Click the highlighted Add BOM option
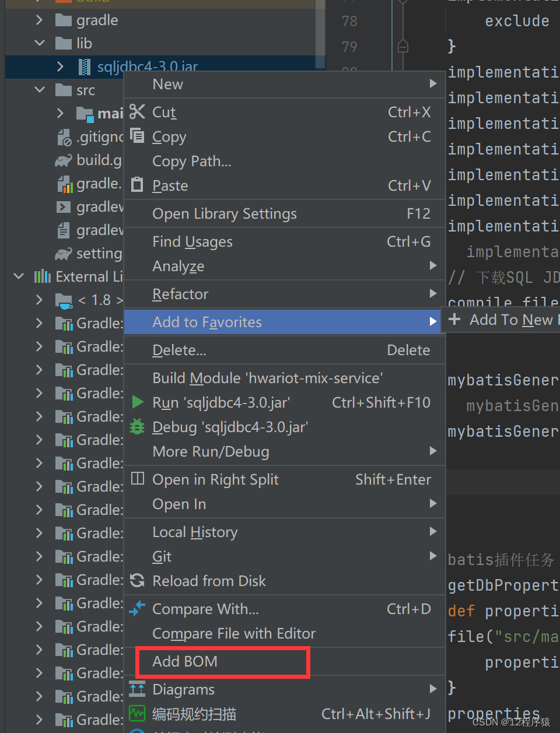Viewport: 560px width, 733px height. click(x=183, y=662)
